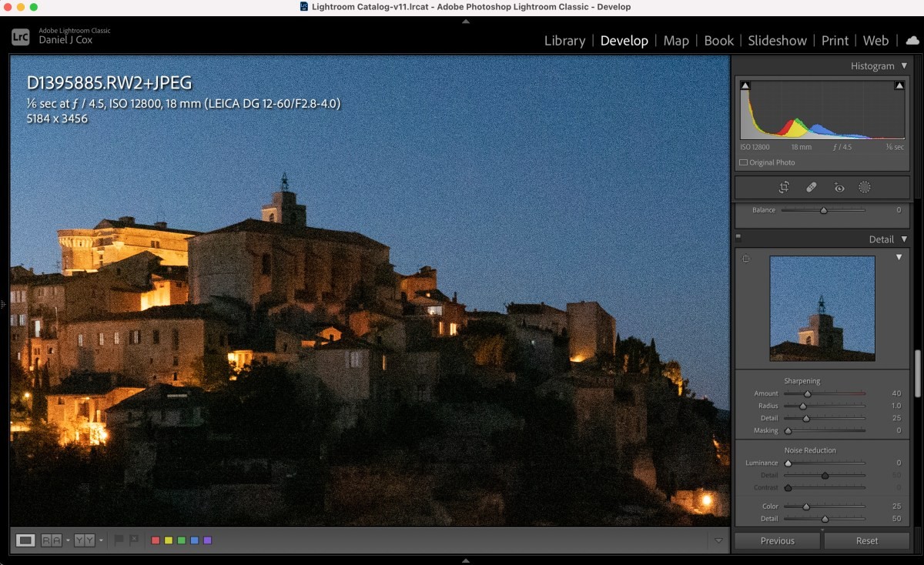Open the cloud sync status icon

pyautogui.click(x=912, y=41)
